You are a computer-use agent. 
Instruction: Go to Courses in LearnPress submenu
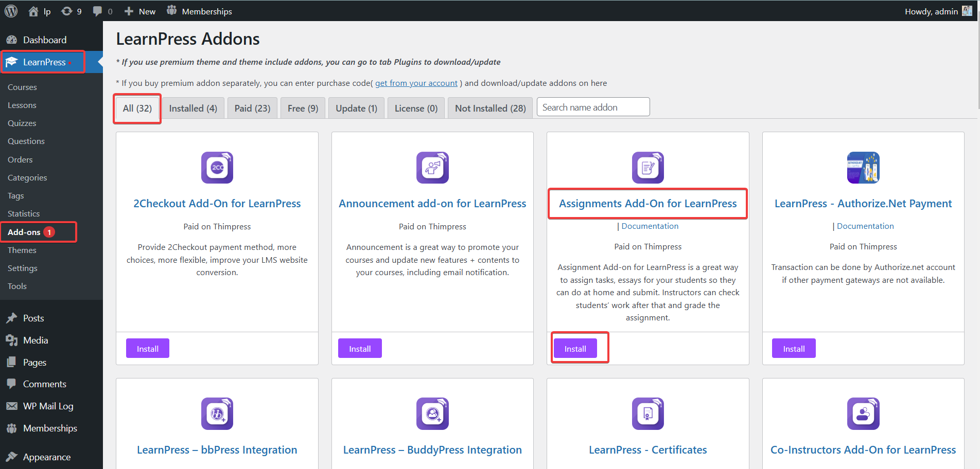tap(22, 87)
